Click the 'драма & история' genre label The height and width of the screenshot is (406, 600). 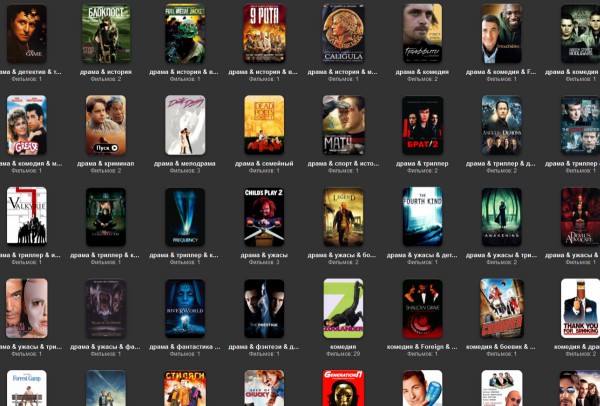[106, 72]
